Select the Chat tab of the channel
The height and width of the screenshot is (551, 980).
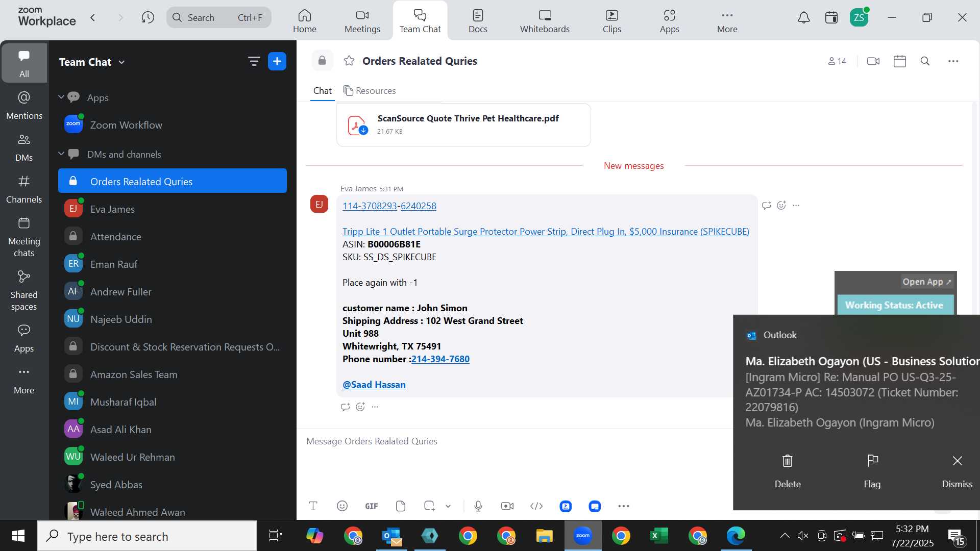[322, 90]
